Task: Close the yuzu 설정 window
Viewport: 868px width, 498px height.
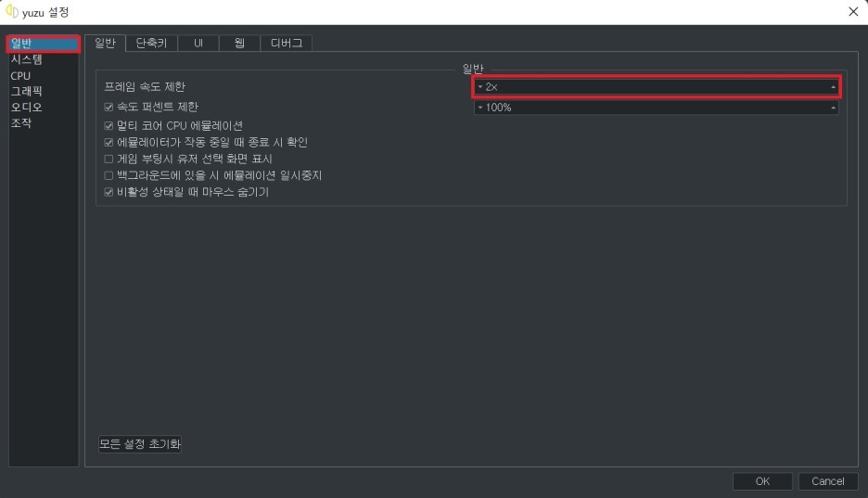Action: (853, 12)
